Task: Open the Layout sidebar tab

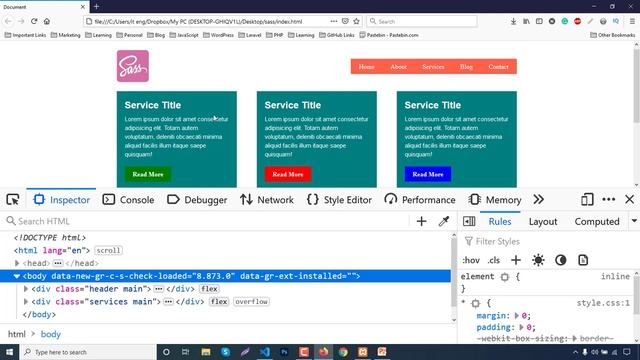Action: (543, 221)
